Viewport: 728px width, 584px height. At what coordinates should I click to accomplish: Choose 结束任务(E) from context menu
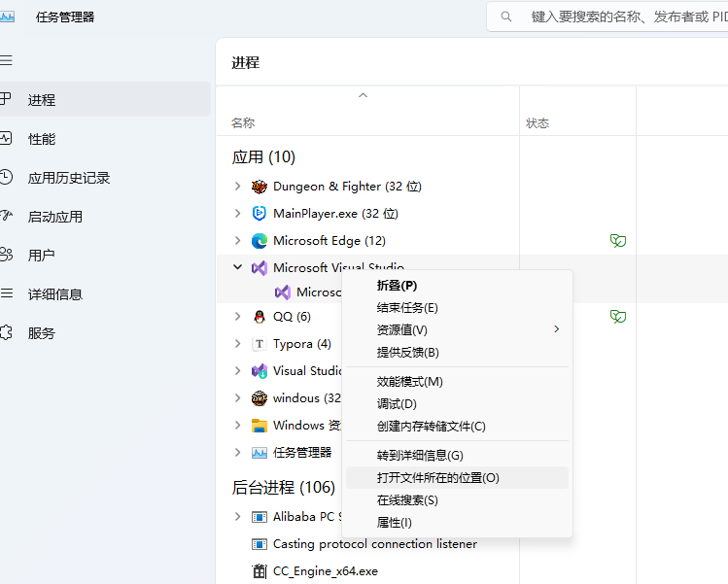tap(458, 308)
